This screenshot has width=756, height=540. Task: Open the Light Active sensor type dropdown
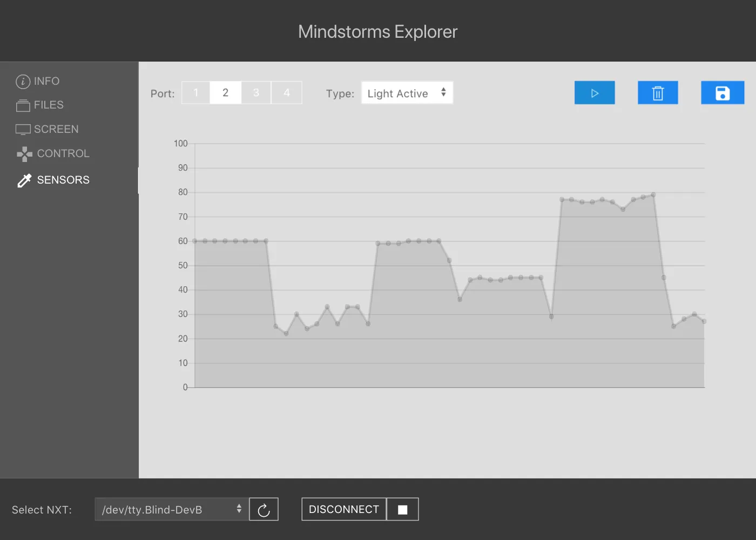tap(407, 93)
